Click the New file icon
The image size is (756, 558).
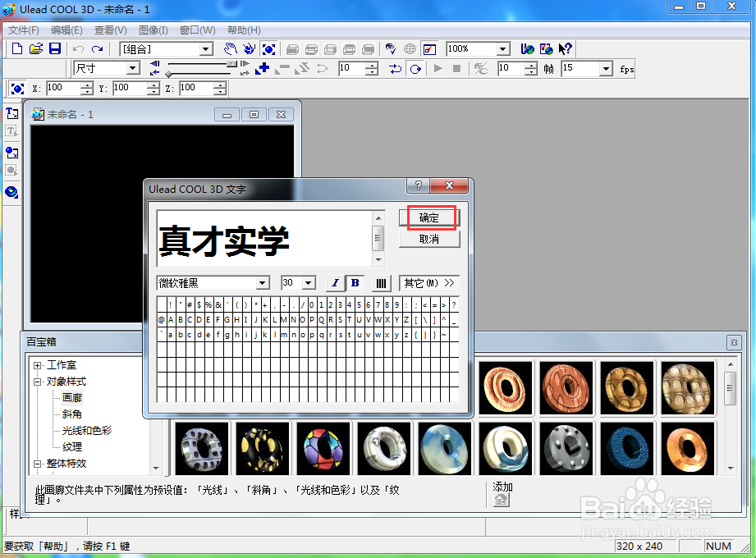click(17, 48)
